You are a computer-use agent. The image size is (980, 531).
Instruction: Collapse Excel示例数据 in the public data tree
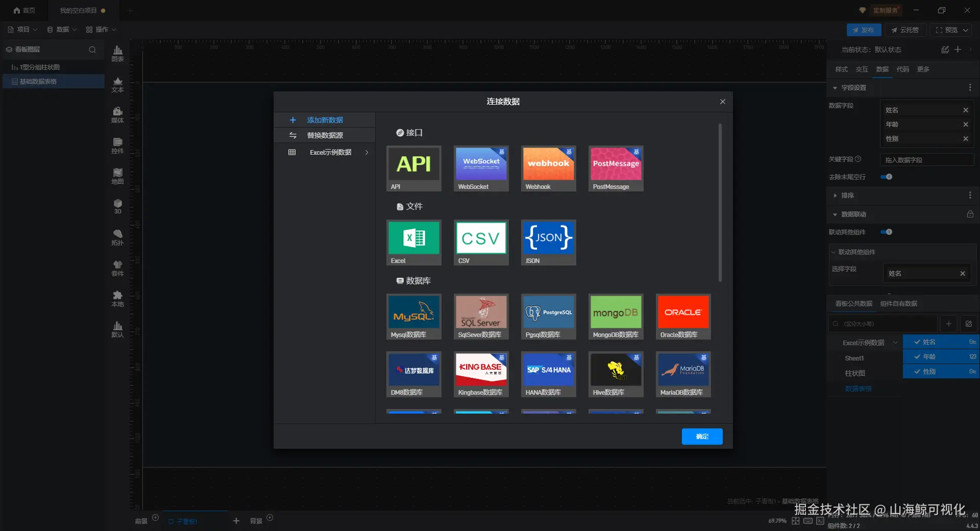895,343
